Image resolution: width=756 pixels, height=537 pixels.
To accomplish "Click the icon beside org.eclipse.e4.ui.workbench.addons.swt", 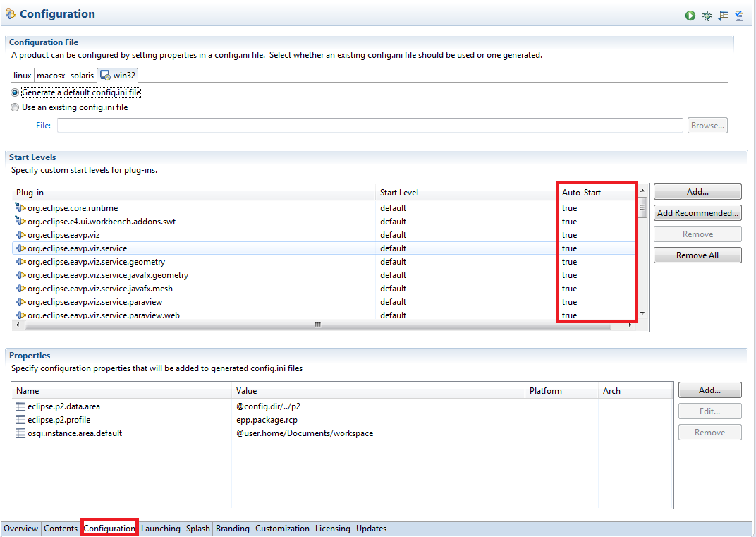I will pyautogui.click(x=20, y=221).
